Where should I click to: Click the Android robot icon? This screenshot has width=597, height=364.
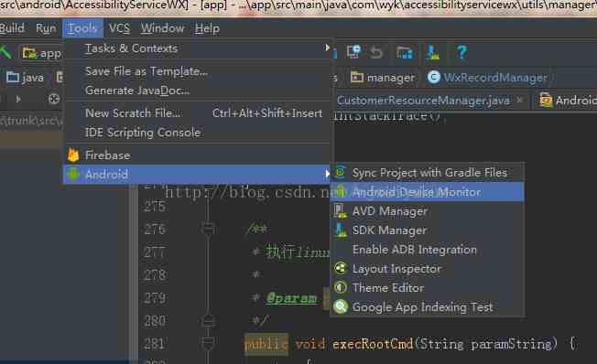click(73, 174)
